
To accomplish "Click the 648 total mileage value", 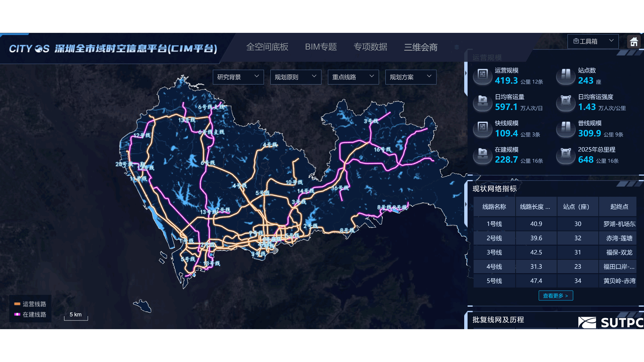I will tap(586, 160).
